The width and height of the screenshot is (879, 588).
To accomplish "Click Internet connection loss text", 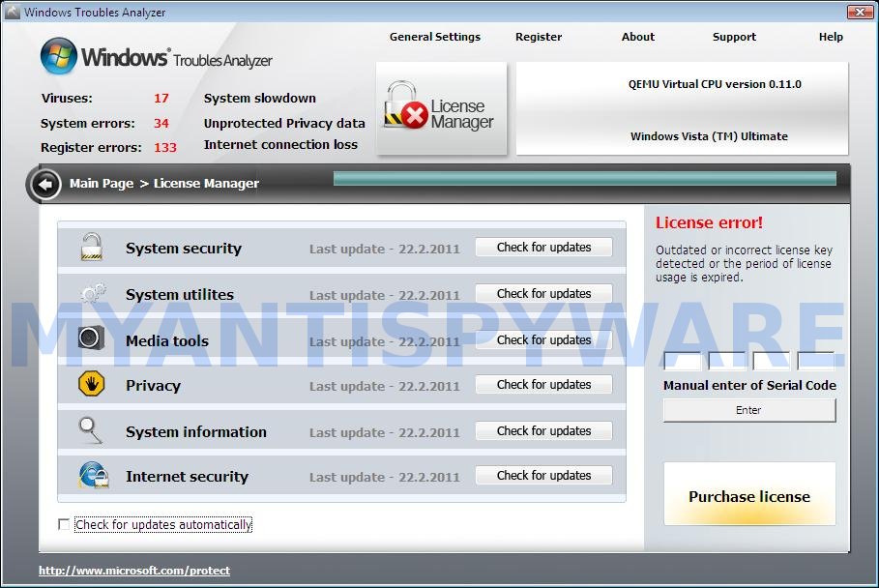I will point(280,145).
